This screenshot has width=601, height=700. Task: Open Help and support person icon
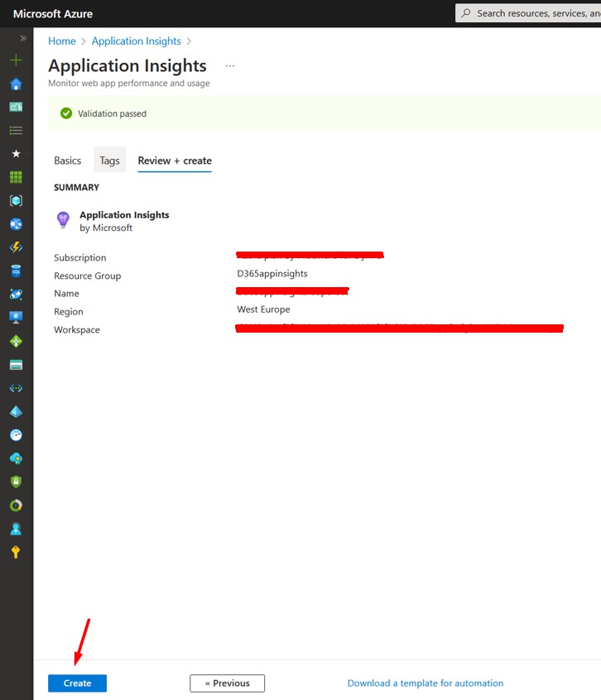click(x=16, y=529)
